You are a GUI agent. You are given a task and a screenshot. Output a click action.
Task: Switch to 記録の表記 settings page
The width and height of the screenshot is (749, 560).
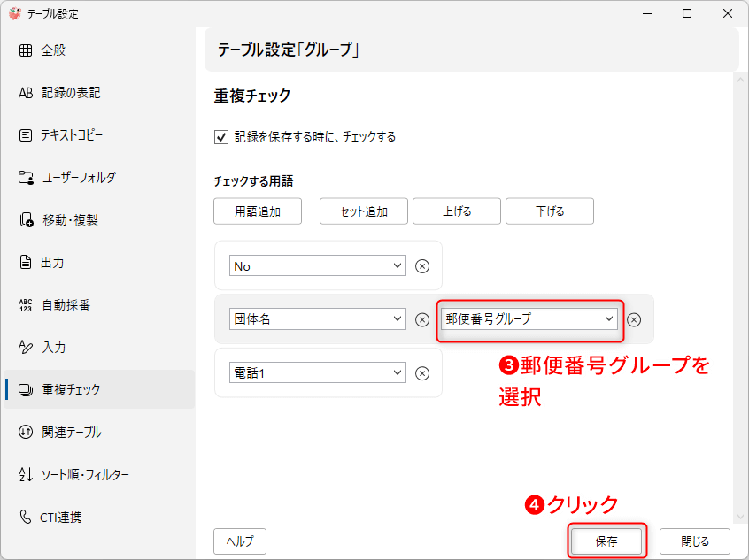tap(71, 93)
